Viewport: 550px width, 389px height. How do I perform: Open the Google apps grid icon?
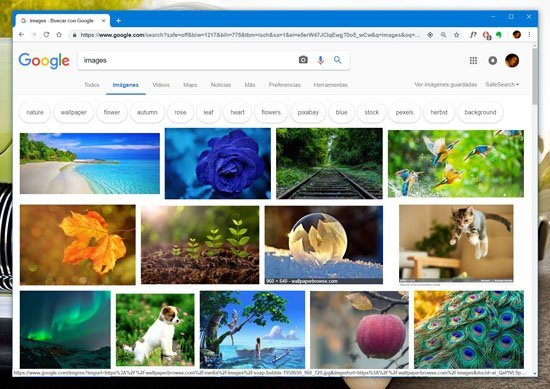click(x=473, y=60)
